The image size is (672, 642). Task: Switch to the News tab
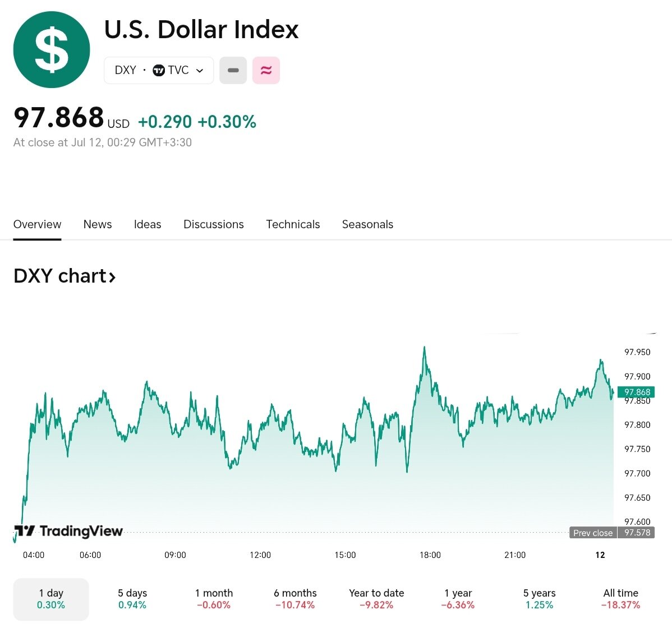pos(97,224)
